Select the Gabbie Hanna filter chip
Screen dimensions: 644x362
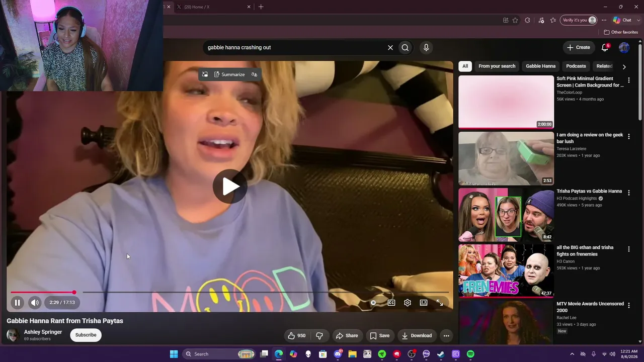[x=541, y=66]
